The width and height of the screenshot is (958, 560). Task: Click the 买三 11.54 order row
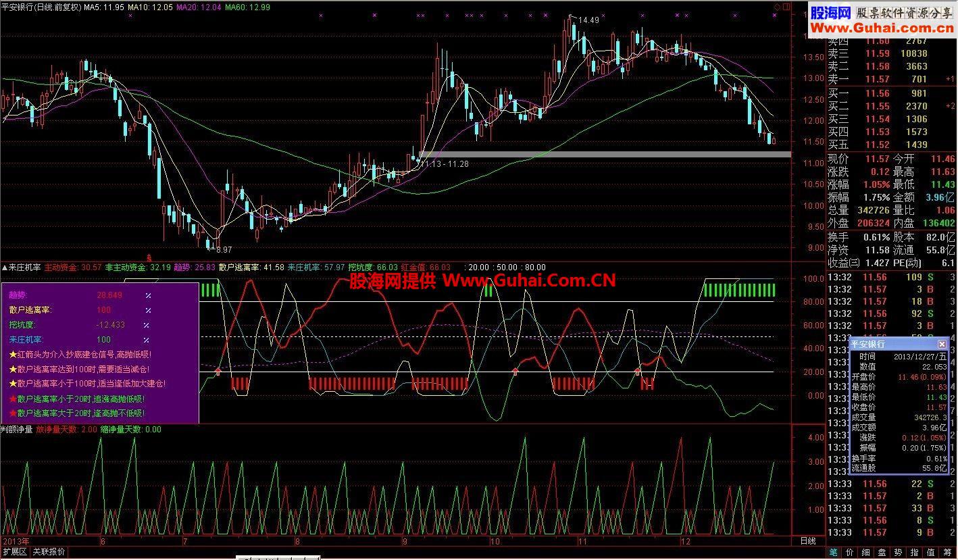pos(892,119)
